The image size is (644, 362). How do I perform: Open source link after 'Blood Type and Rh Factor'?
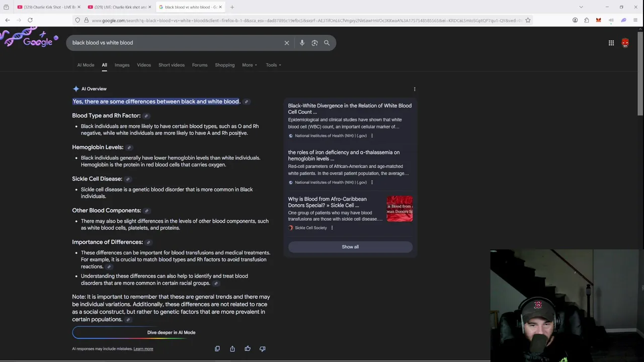[x=146, y=116]
